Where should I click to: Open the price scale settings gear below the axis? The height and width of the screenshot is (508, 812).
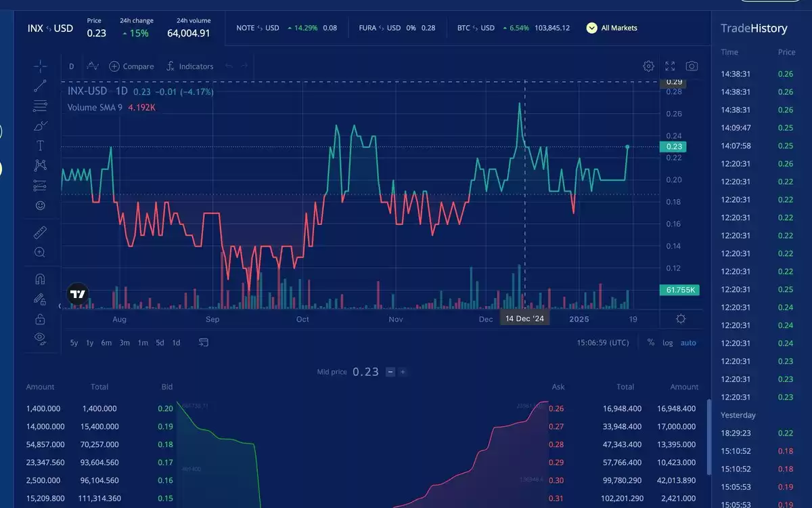coord(681,319)
